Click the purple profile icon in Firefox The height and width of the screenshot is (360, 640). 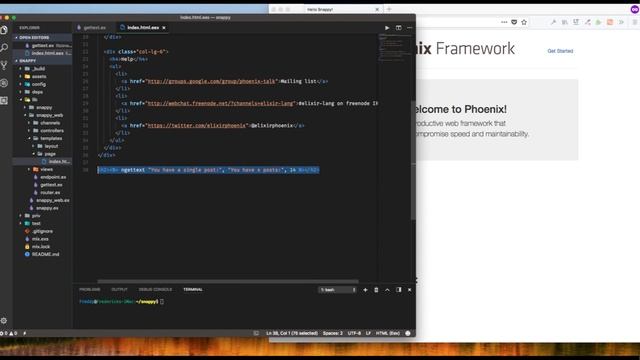(635, 9)
